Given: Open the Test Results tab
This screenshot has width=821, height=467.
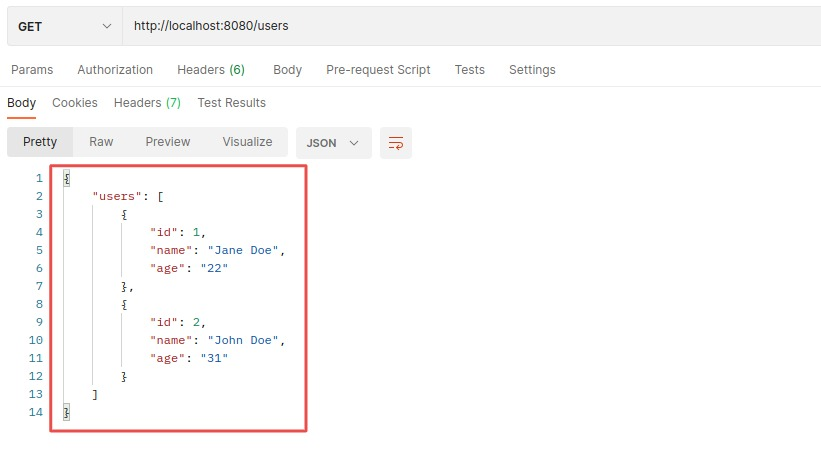Looking at the screenshot, I should [x=231, y=103].
